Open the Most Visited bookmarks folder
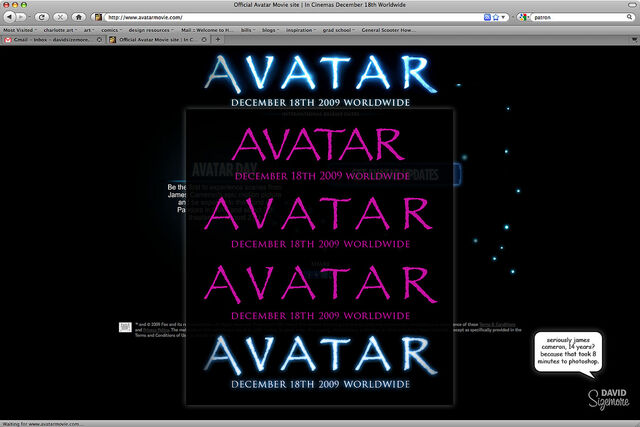The height and width of the screenshot is (427, 640). click(x=20, y=30)
